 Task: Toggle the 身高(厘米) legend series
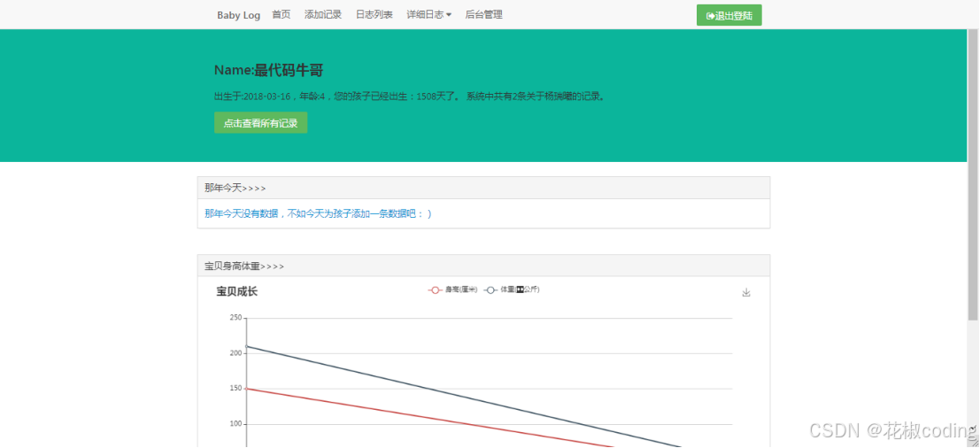pyautogui.click(x=452, y=290)
